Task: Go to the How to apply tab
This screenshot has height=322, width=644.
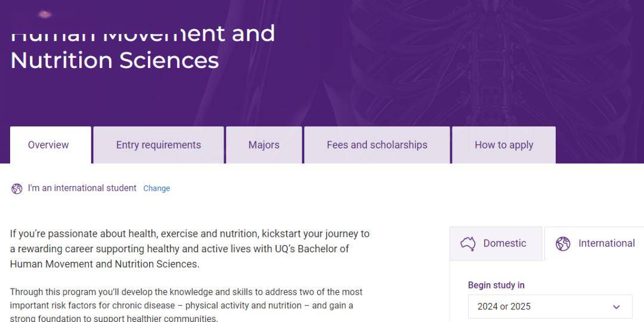Action: point(504,145)
